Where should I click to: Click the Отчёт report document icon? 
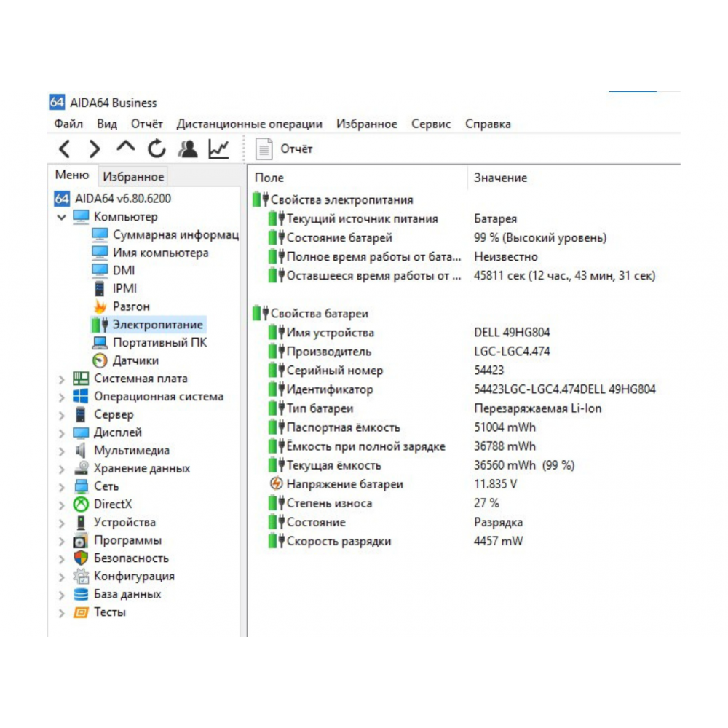[x=264, y=149]
